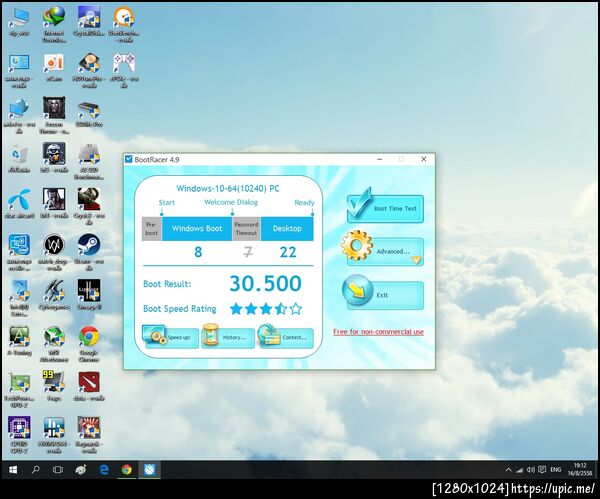Screen dimensions: 600x499
Task: Open Task View on taskbar
Action: pos(58,470)
